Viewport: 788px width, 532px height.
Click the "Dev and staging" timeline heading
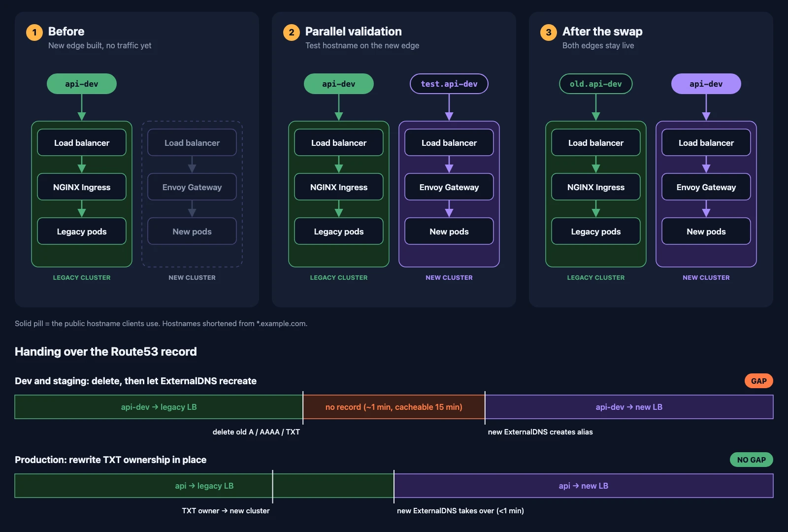(135, 381)
